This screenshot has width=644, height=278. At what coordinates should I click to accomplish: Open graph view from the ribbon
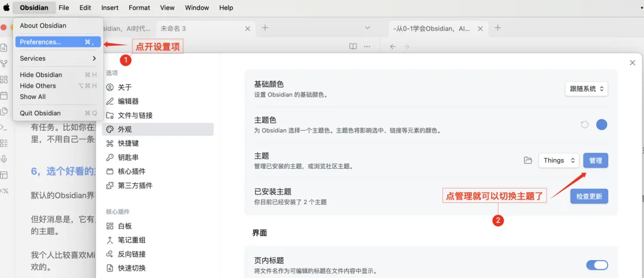(x=4, y=64)
